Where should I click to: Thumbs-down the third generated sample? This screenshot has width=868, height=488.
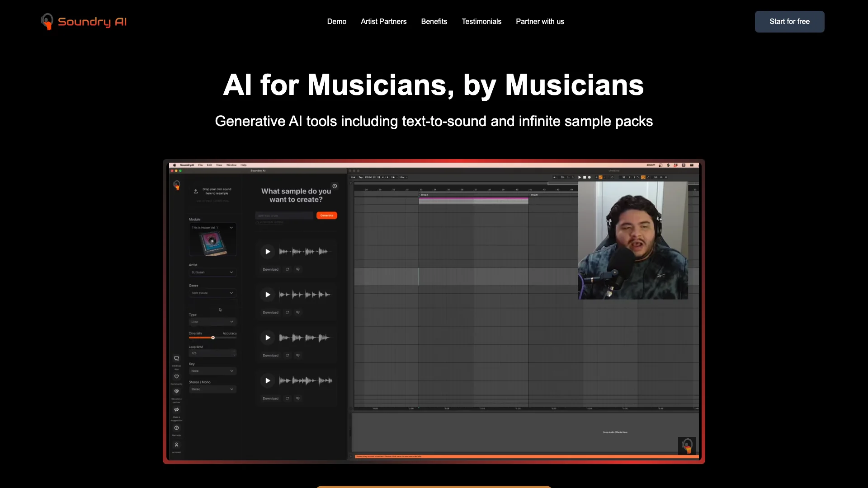[298, 356]
